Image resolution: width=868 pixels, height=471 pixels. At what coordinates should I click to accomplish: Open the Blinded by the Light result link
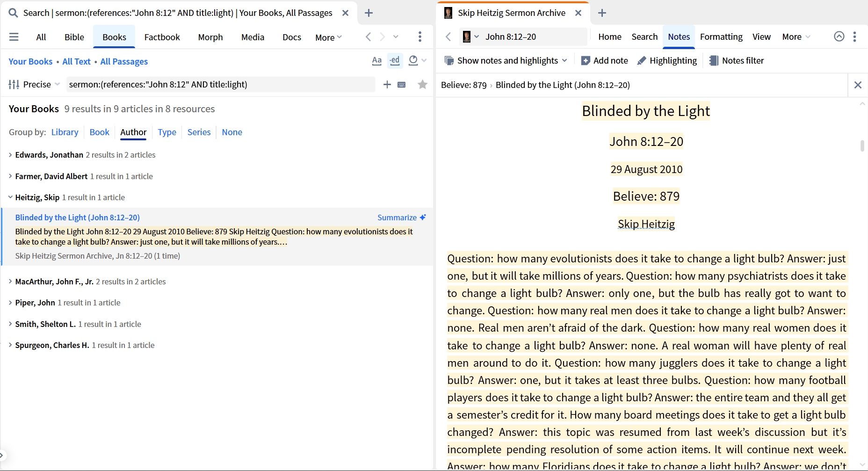coord(78,217)
